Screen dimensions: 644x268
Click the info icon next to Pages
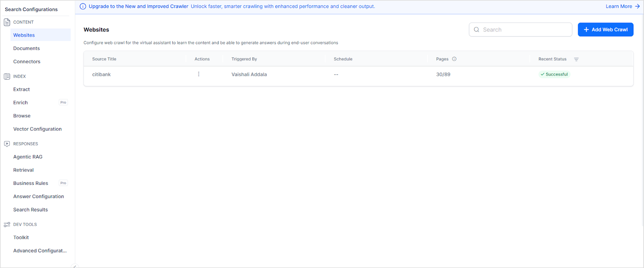click(x=454, y=59)
